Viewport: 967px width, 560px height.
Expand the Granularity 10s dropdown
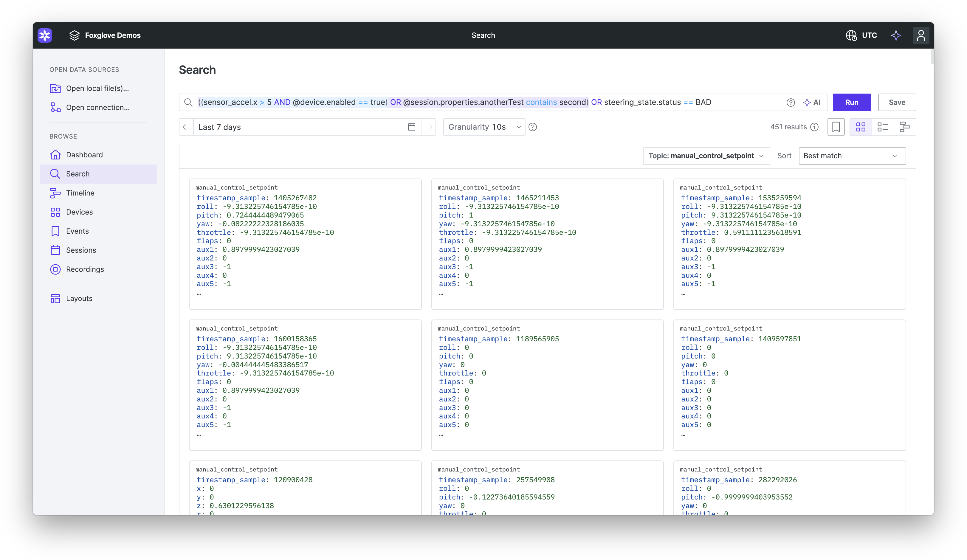click(484, 127)
